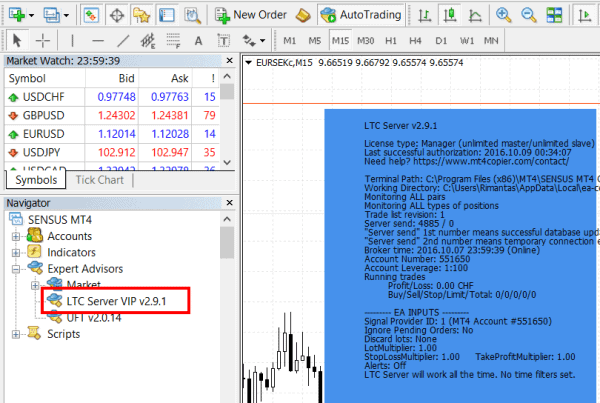This screenshot has width=600, height=403.
Task: Select the text 'A' drawing tool
Action: tap(198, 41)
